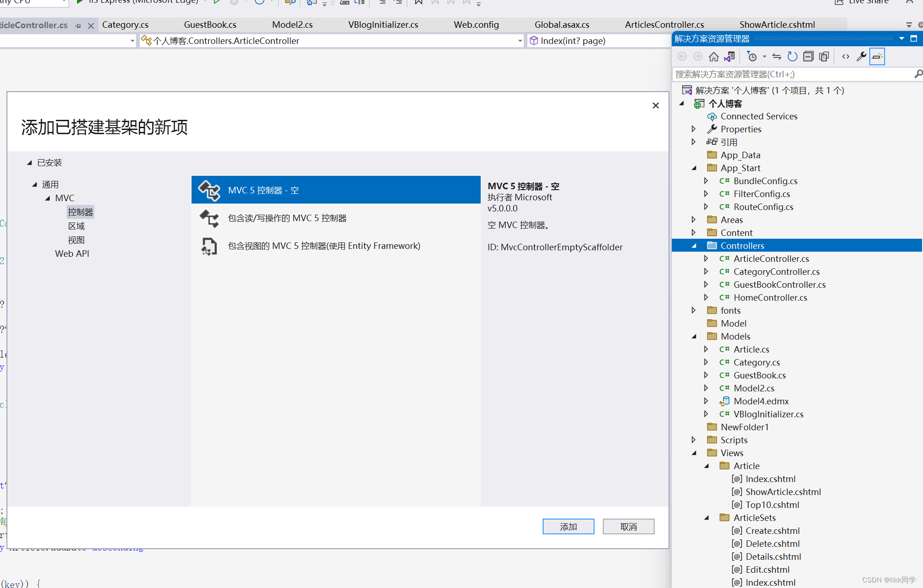This screenshot has height=588, width=923.
Task: Expand the Scripts folder in tree
Action: pyautogui.click(x=694, y=439)
